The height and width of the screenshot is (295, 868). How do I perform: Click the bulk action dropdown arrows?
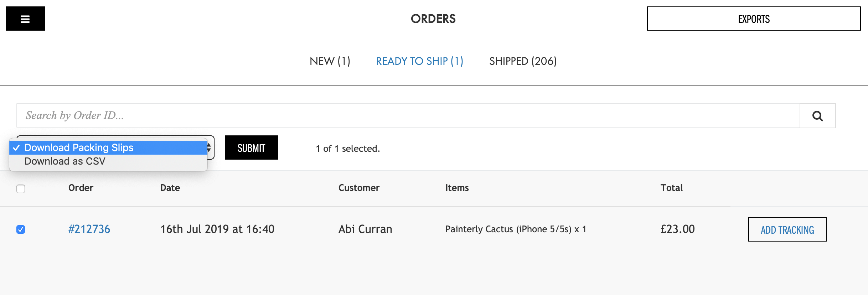(210, 147)
